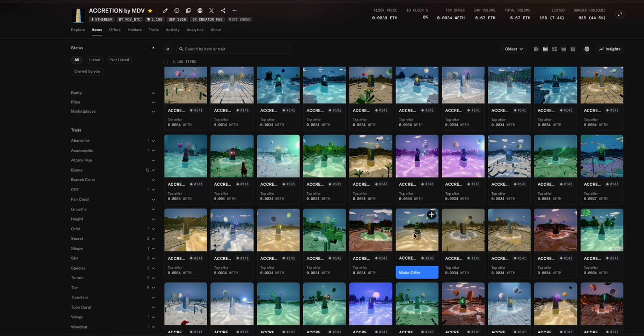
Task: Open the Oldest sort dropdown
Action: click(x=514, y=49)
